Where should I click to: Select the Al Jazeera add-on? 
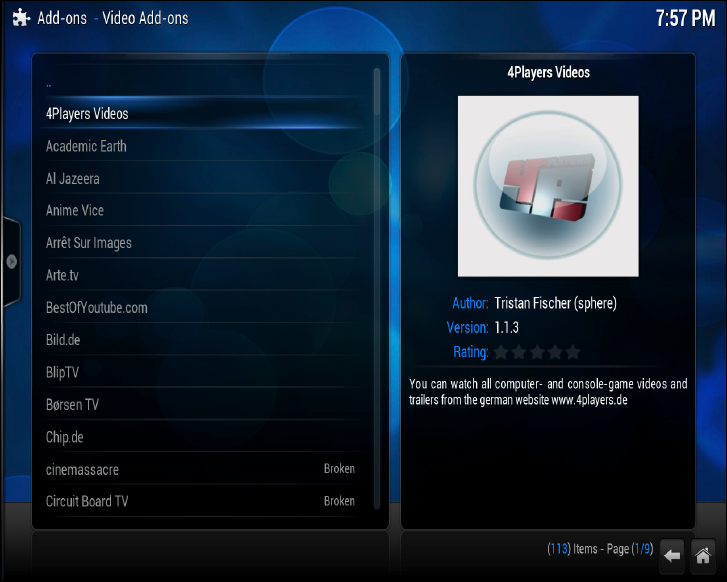(204, 179)
